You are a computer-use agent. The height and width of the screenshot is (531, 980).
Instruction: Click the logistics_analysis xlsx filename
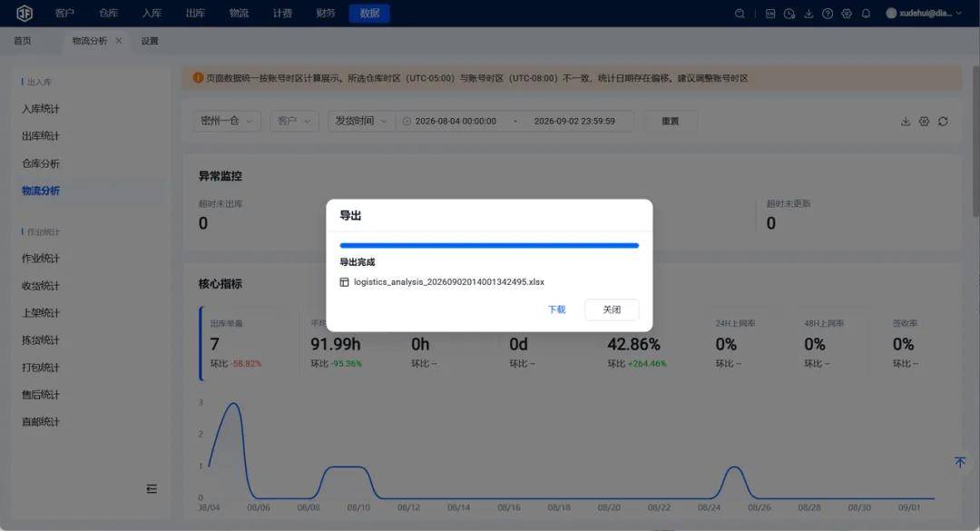click(x=449, y=282)
